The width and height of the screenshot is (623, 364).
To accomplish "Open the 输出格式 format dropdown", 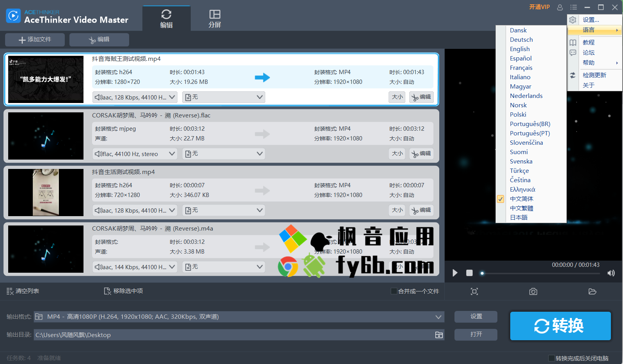I will [239, 317].
